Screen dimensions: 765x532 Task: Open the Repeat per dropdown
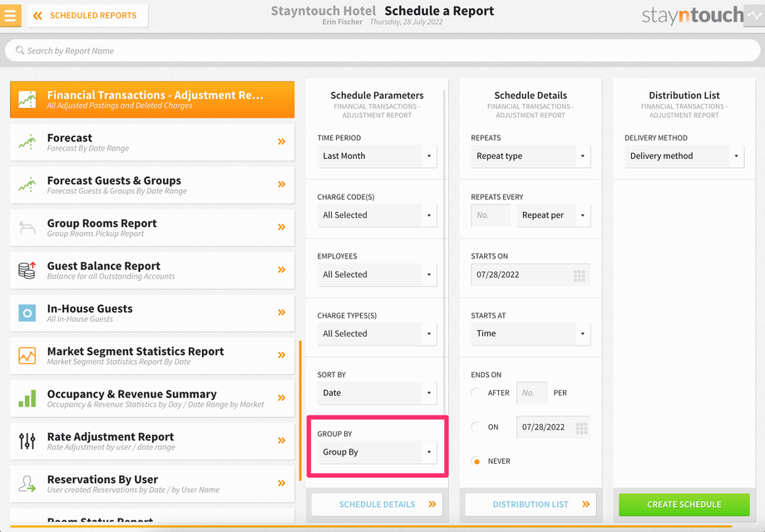coord(554,215)
